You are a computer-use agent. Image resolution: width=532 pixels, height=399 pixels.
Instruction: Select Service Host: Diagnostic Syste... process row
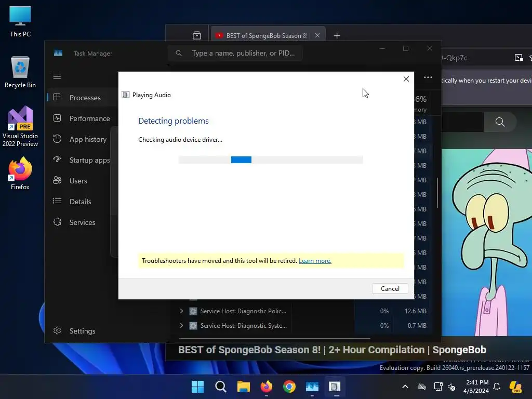303,326
